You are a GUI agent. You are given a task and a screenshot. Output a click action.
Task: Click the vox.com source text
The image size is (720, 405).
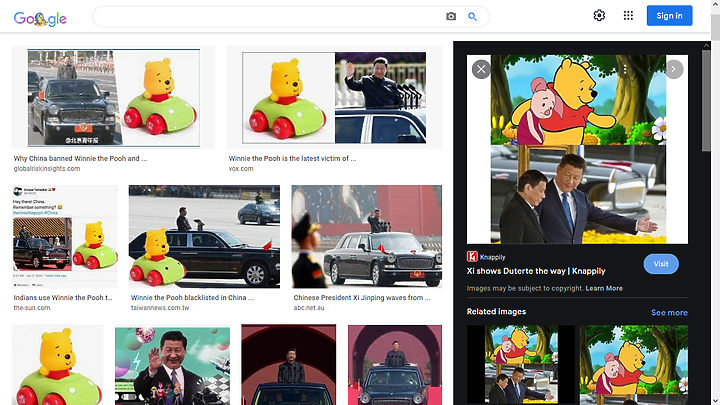241,169
